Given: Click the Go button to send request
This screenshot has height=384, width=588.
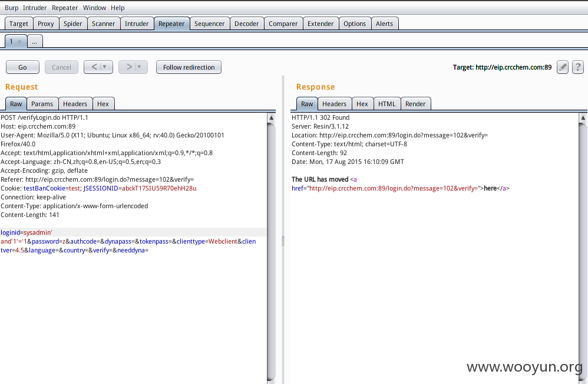Looking at the screenshot, I should tap(22, 67).
